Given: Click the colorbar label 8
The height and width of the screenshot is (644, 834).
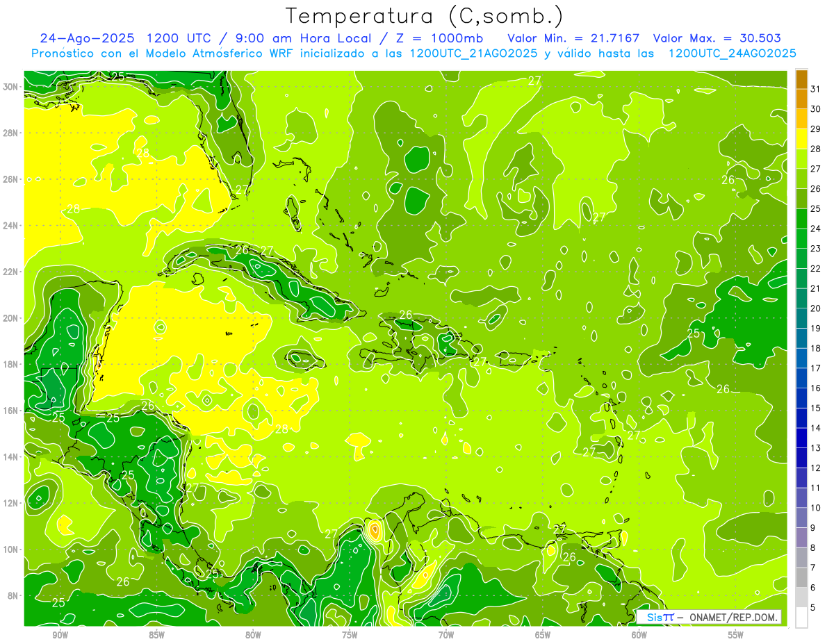Looking at the screenshot, I should (813, 547).
